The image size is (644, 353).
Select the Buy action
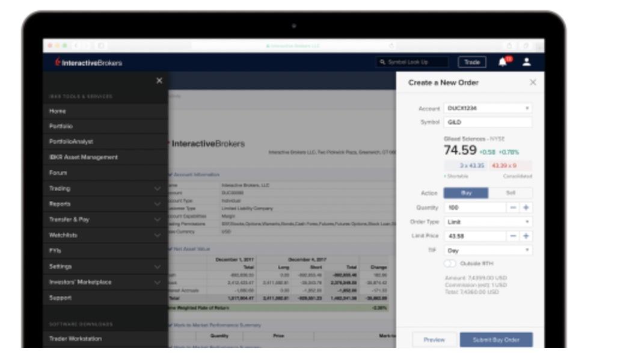pyautogui.click(x=466, y=192)
